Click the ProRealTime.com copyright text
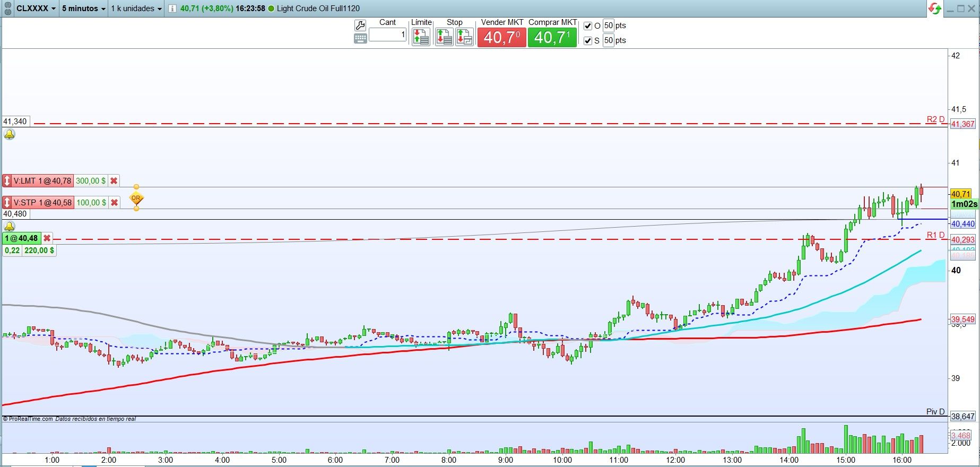This screenshot has width=980, height=467. click(x=28, y=419)
